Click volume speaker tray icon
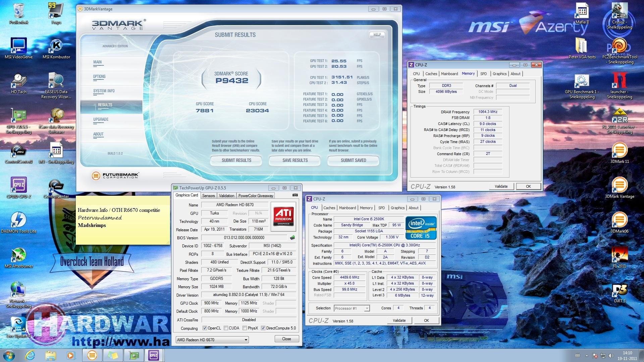The height and width of the screenshot is (362, 644). click(x=611, y=356)
